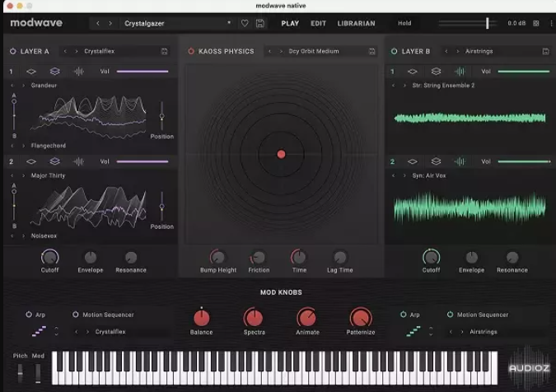Click Layer A Motion Sequencer name Crystalflex
This screenshot has width=556, height=392.
point(110,332)
